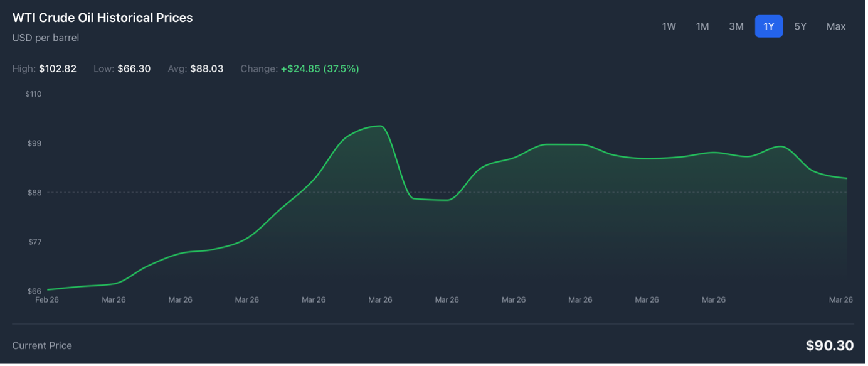Choose the 3M range button
This screenshot has height=366, width=868.
point(736,26)
